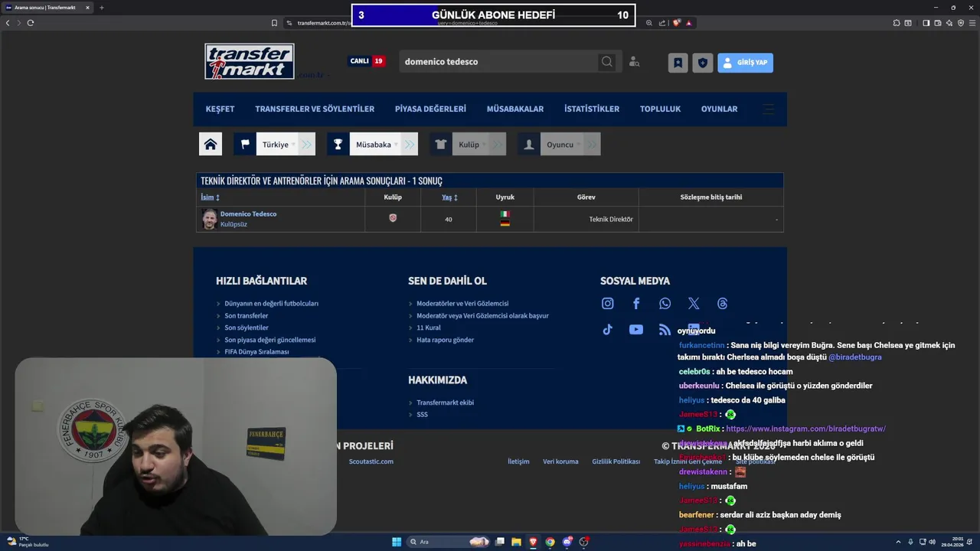Open the Son söylentiler link

(247, 328)
